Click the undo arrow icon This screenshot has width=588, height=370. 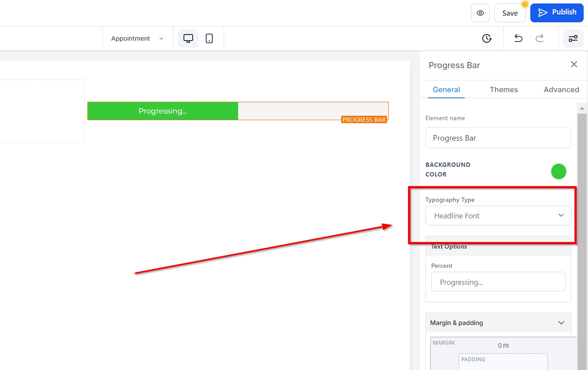(x=518, y=38)
